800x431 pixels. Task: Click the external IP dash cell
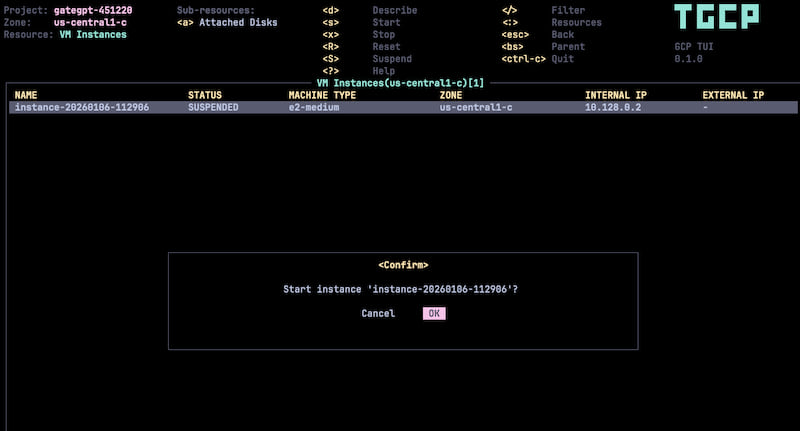[705, 107]
